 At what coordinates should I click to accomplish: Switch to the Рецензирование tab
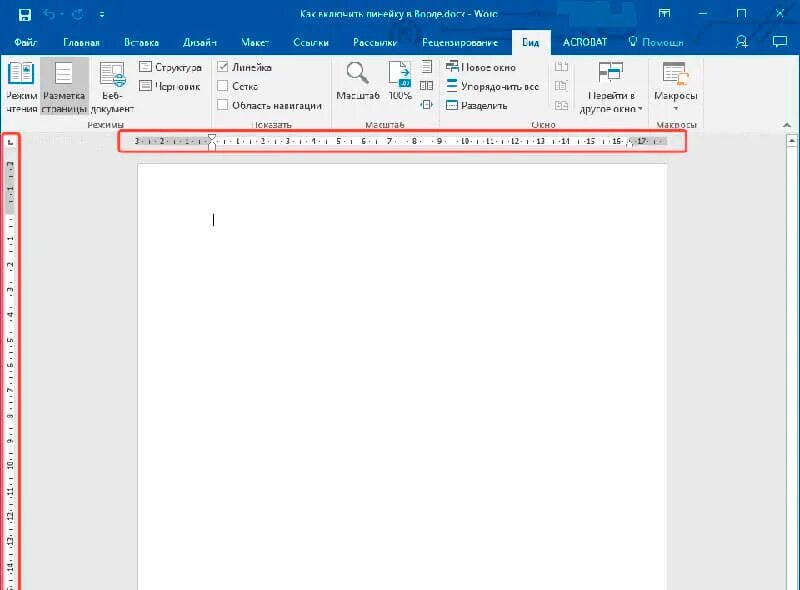[460, 42]
